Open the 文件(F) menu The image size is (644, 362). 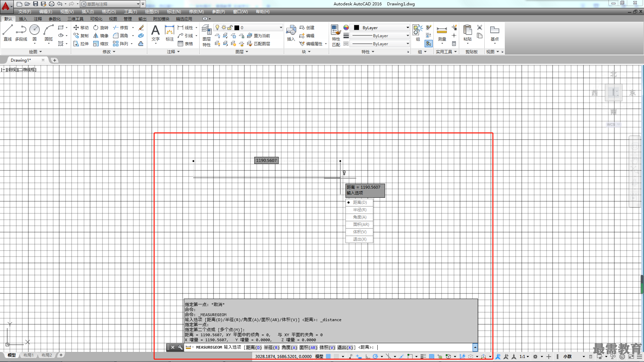[x=24, y=11]
